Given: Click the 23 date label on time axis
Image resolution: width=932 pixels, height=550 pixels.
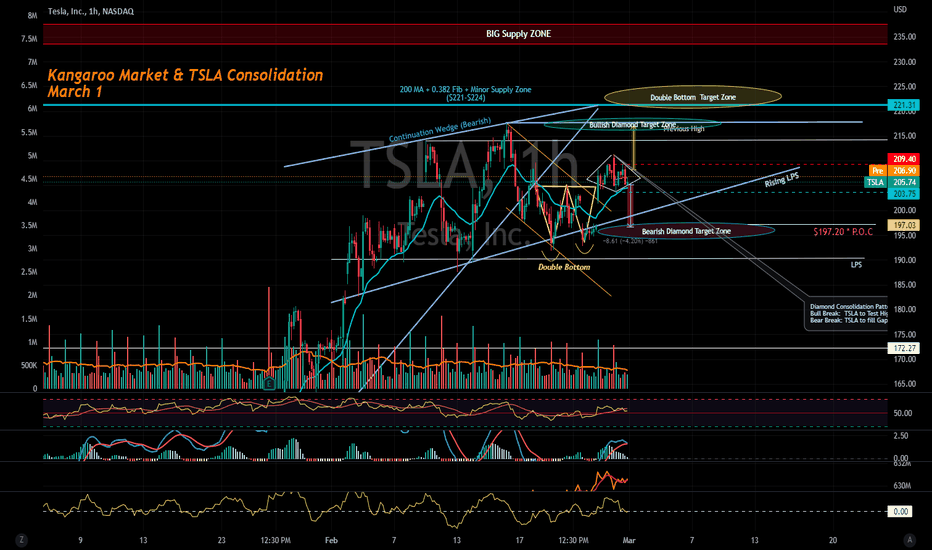Looking at the screenshot, I should tap(222, 540).
